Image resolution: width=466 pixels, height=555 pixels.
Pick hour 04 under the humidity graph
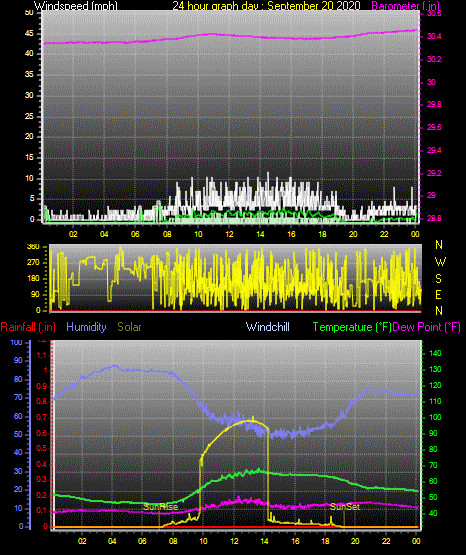112,541
